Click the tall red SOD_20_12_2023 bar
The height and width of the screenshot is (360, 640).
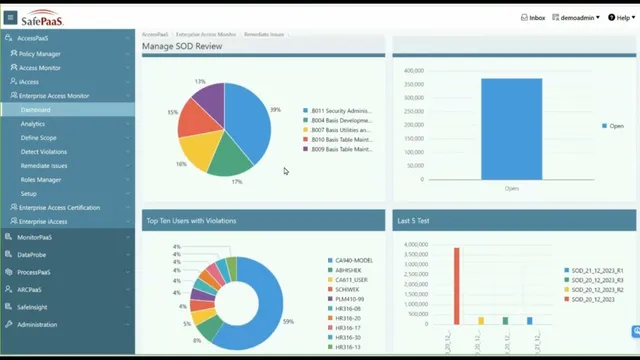(456, 286)
